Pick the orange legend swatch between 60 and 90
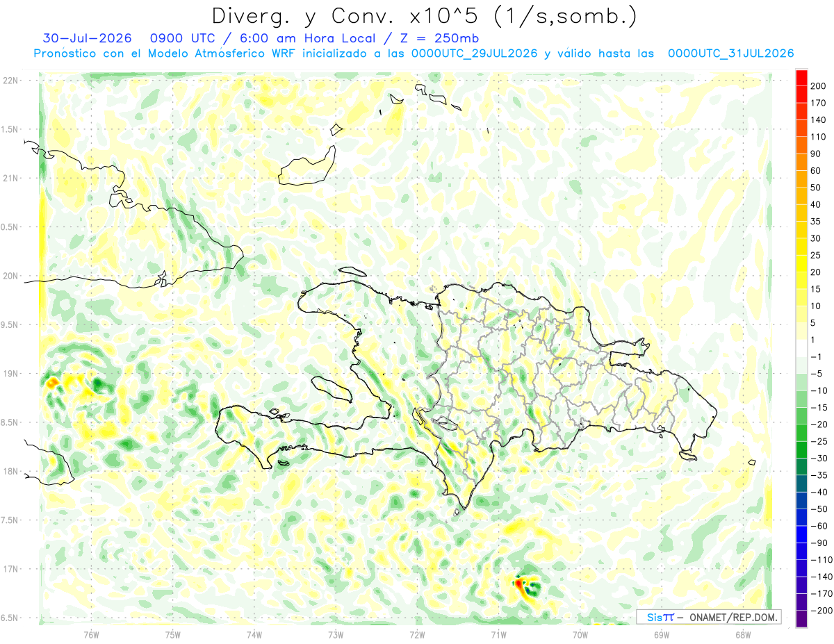 tap(801, 161)
